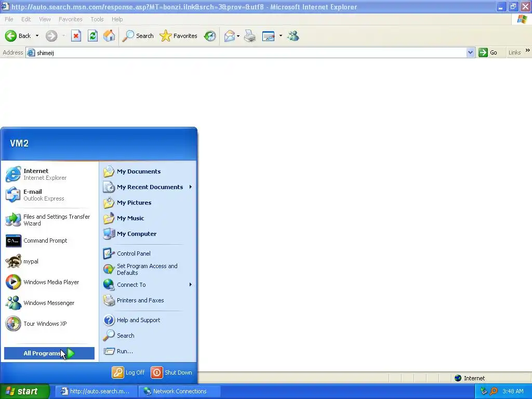
Task: Open the Favorites star in toolbar
Action: [179, 36]
